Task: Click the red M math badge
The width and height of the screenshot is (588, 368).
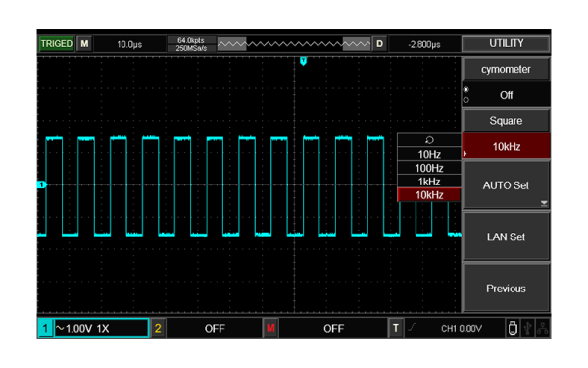Action: click(270, 328)
